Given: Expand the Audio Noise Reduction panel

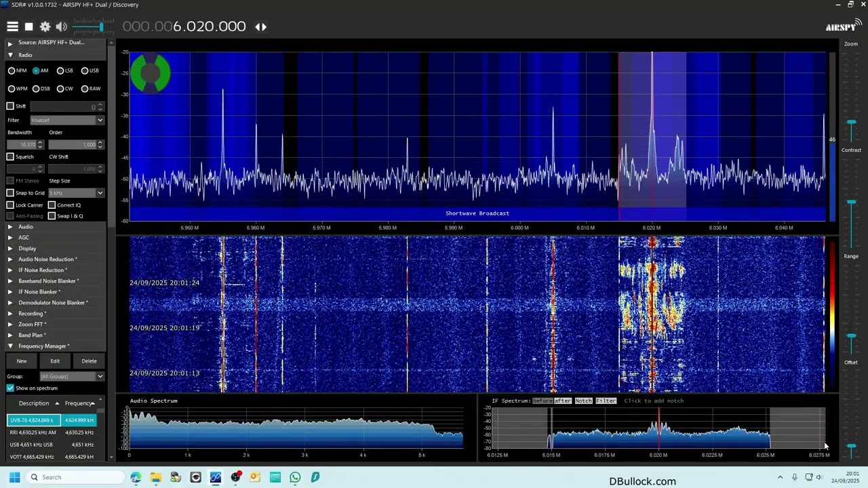Looking at the screenshot, I should pyautogui.click(x=9, y=260).
